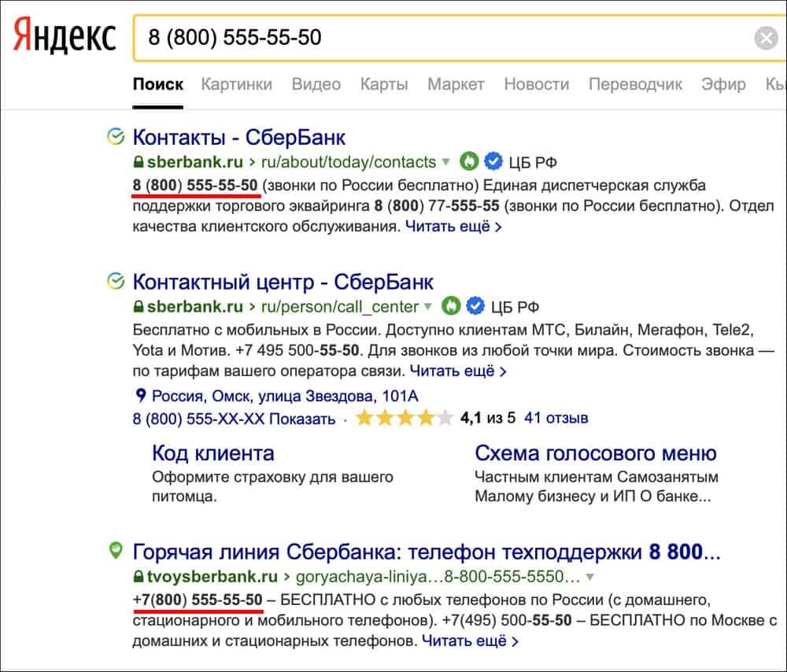Click +7(800) 555-55-50 in tvoysberbank snippet
This screenshot has height=672, width=787.
point(198,600)
